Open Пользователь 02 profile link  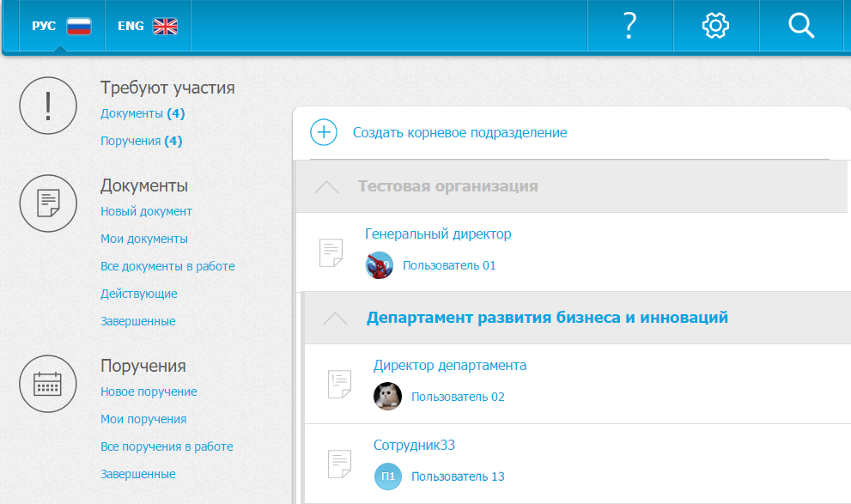click(x=458, y=397)
